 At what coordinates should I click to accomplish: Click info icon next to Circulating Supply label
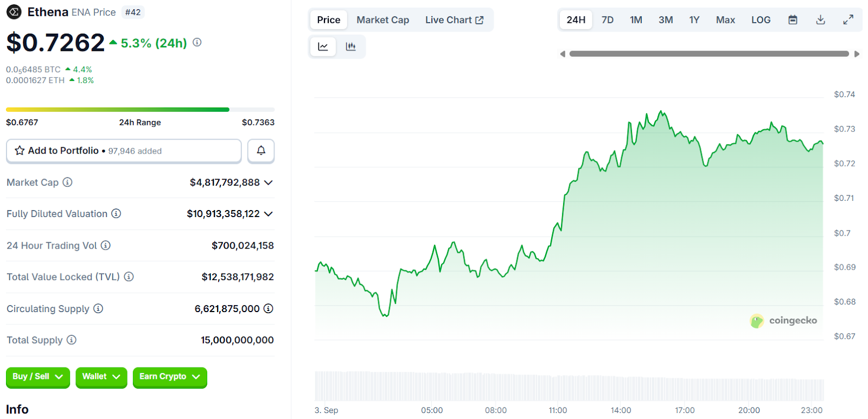pos(98,309)
